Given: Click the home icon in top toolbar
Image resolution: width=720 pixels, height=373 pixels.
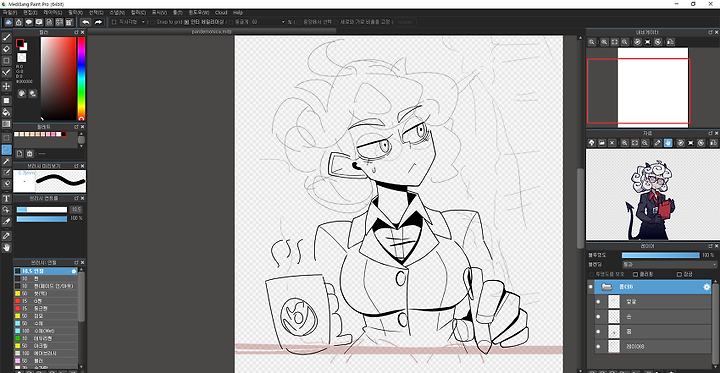Looking at the screenshot, I should [19, 22].
